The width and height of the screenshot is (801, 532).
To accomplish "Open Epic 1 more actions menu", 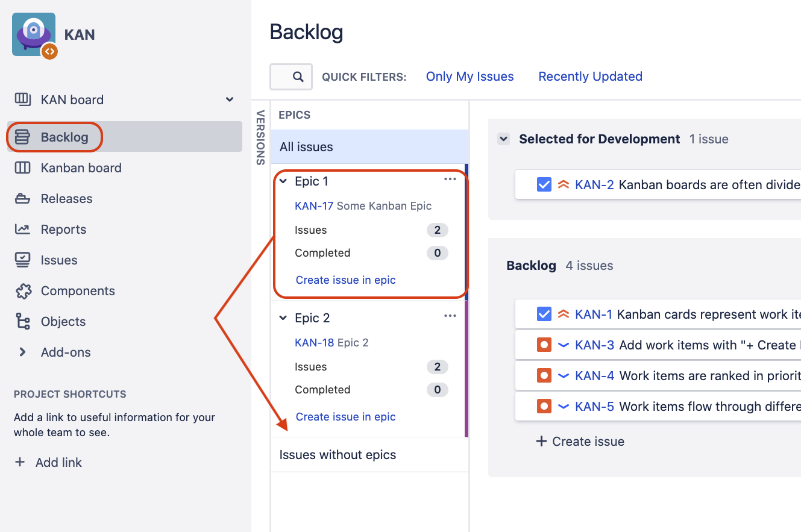I will (x=450, y=180).
